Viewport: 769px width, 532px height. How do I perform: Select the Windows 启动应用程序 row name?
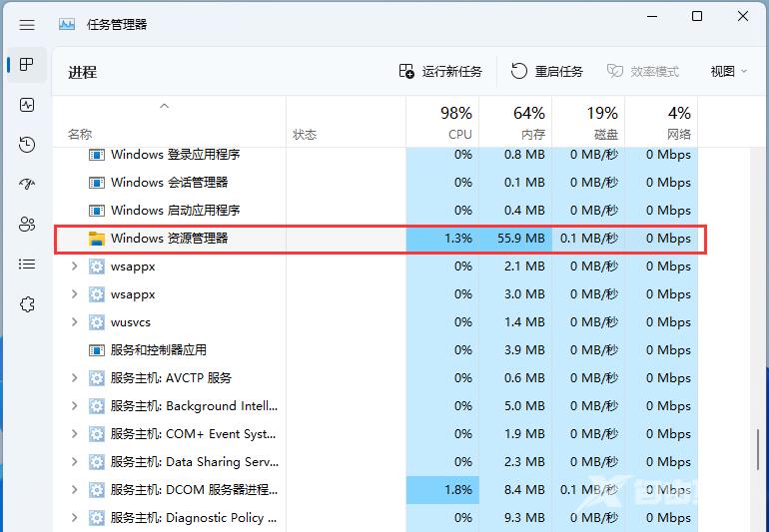click(175, 211)
